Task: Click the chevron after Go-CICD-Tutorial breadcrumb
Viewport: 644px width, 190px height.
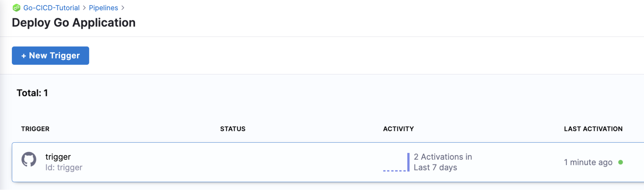Action: pyautogui.click(x=84, y=8)
